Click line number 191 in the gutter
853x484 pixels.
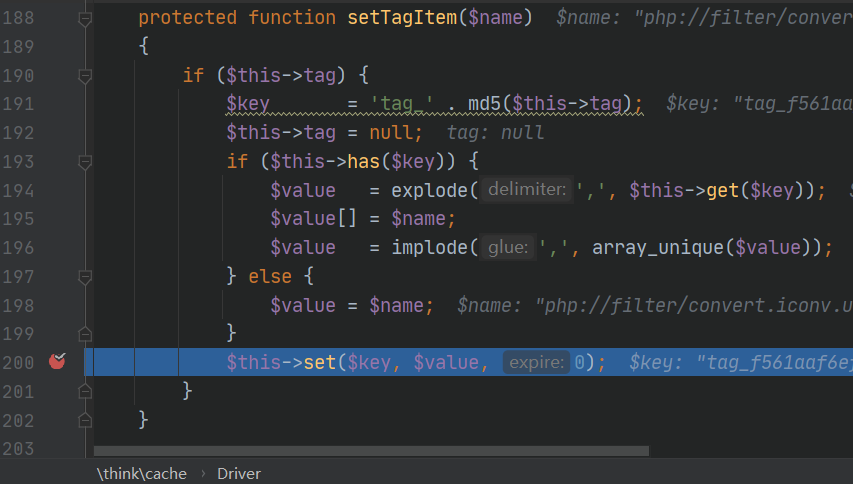click(x=18, y=104)
